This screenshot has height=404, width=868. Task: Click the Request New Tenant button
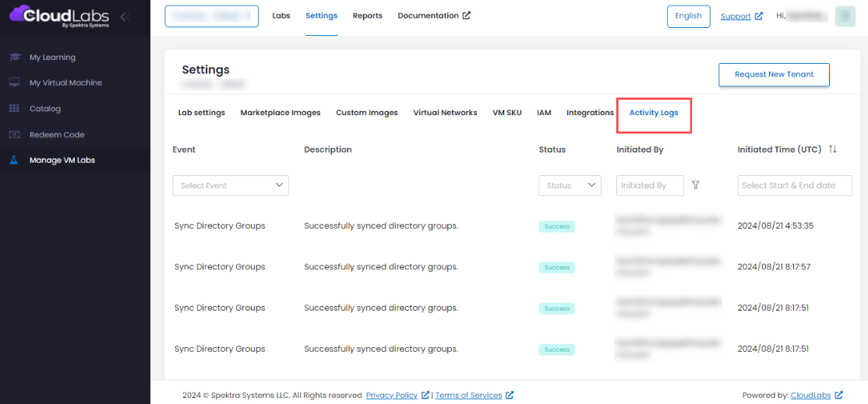(774, 75)
